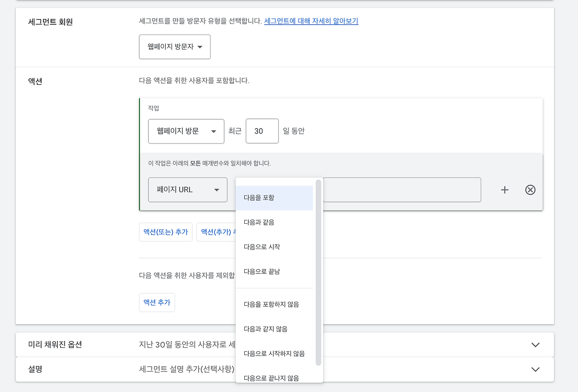Viewport: 578px width, 392px height.
Task: Select the 다음과 같지 않음 option
Action: point(275,329)
